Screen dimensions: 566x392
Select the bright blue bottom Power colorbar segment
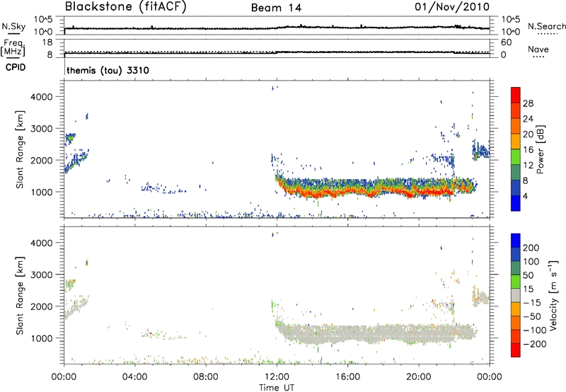coord(516,203)
